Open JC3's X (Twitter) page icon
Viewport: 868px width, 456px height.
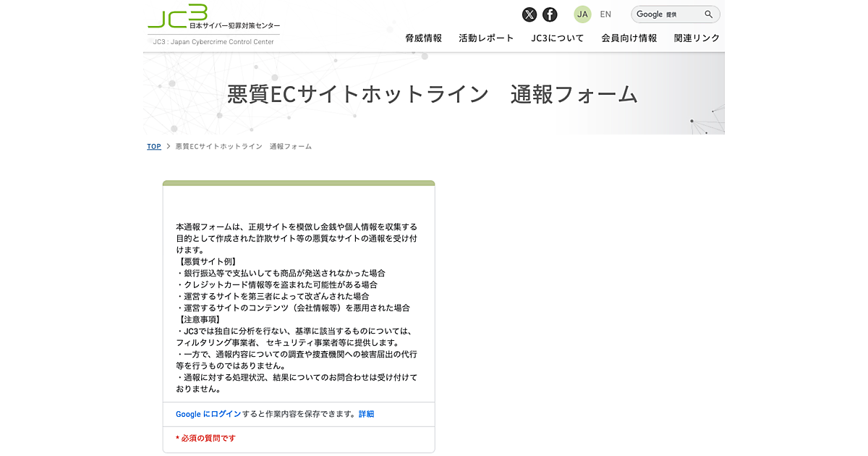pyautogui.click(x=529, y=14)
